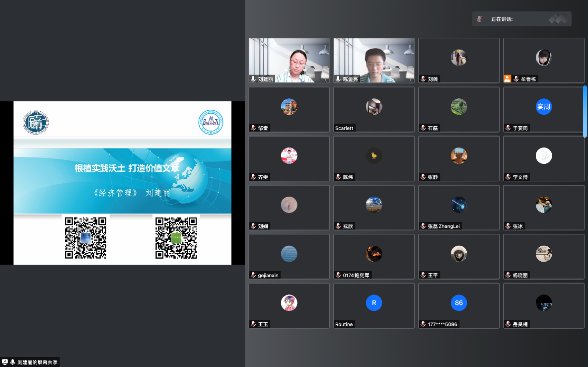Click the muted mic icon for 岳昊楠
Viewport: 588px width, 367px height.
click(508, 324)
